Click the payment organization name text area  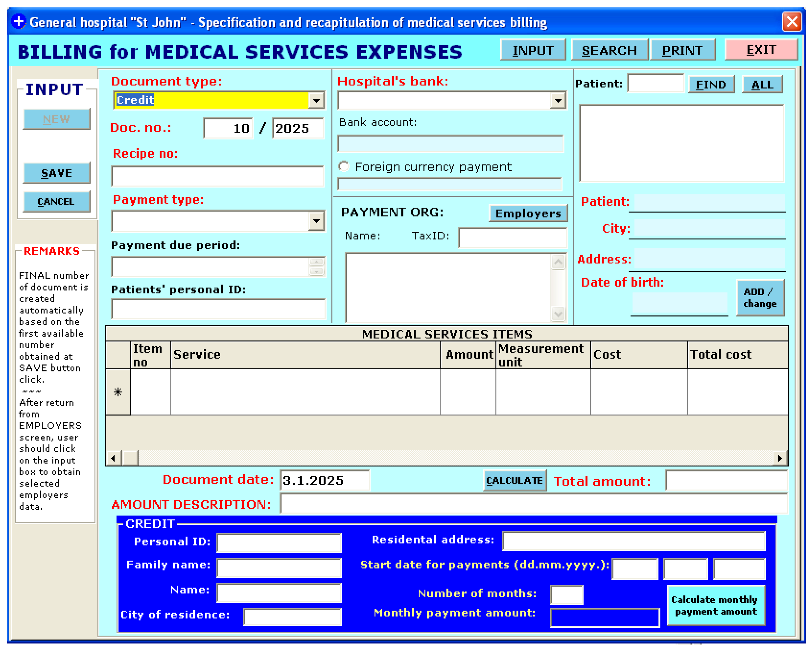[x=448, y=288]
